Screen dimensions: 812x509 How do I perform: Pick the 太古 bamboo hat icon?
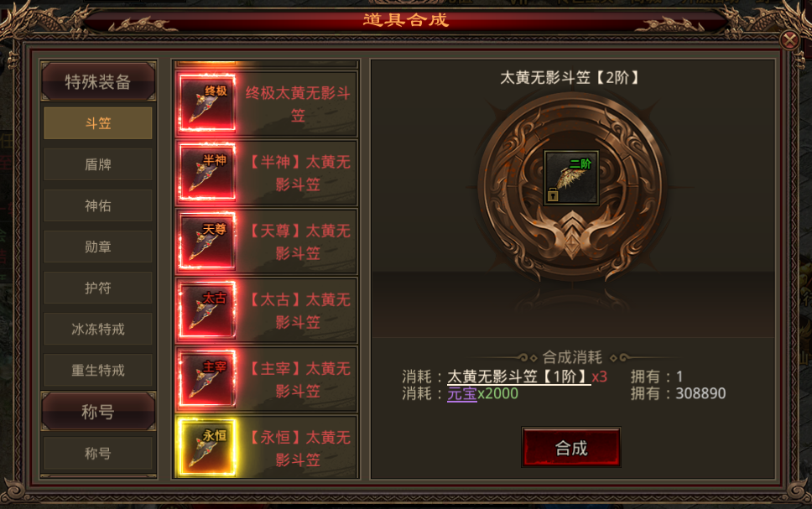[x=207, y=309]
